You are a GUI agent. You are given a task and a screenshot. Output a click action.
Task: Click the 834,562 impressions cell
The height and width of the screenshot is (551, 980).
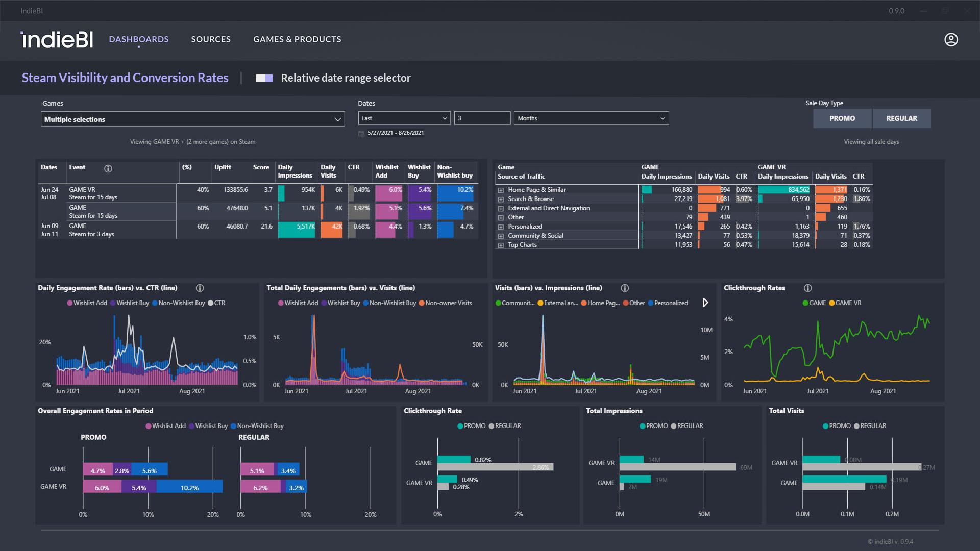click(784, 190)
